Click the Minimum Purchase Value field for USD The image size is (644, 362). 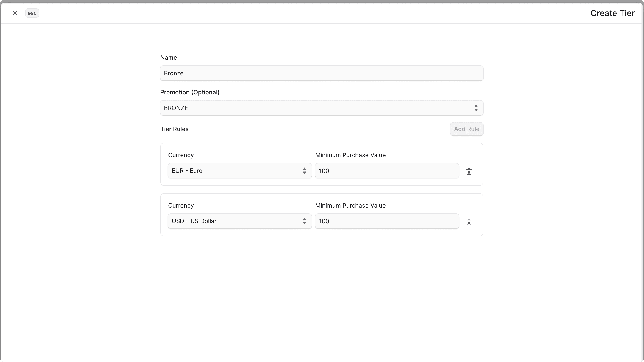pos(387,221)
